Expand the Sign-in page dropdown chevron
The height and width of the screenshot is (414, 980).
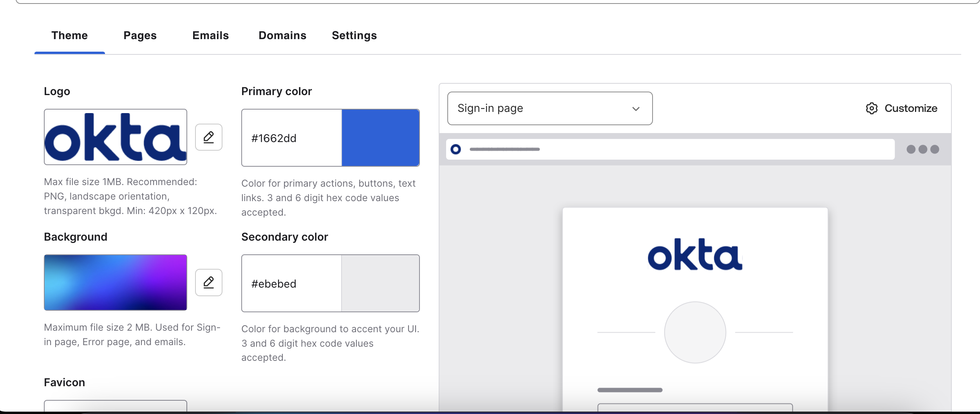(x=636, y=109)
